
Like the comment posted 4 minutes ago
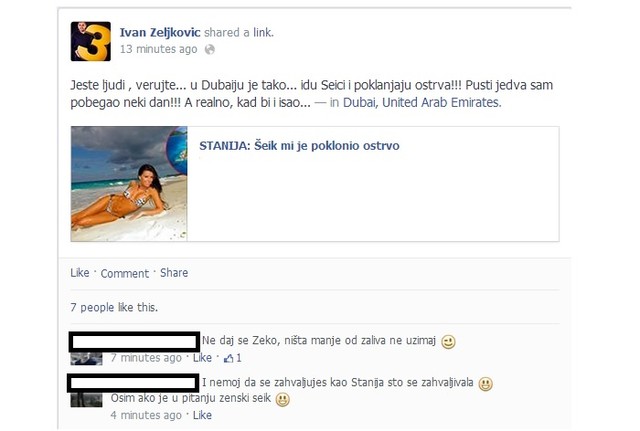tap(202, 415)
